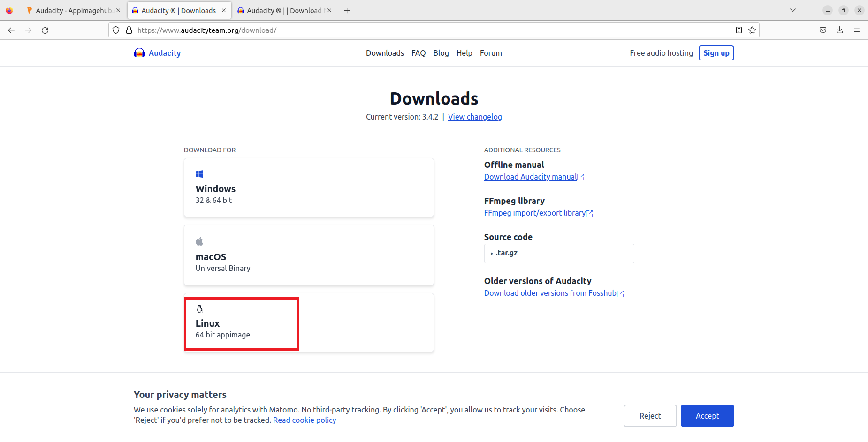Screen dimensions: 868x442
Task: Open the list all tabs dropdown
Action: pyautogui.click(x=792, y=11)
